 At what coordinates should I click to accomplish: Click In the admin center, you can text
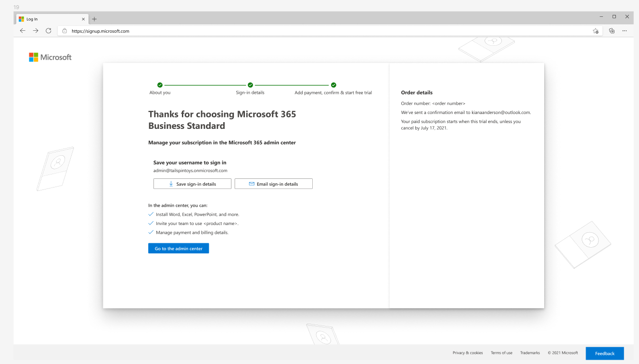pyautogui.click(x=178, y=205)
